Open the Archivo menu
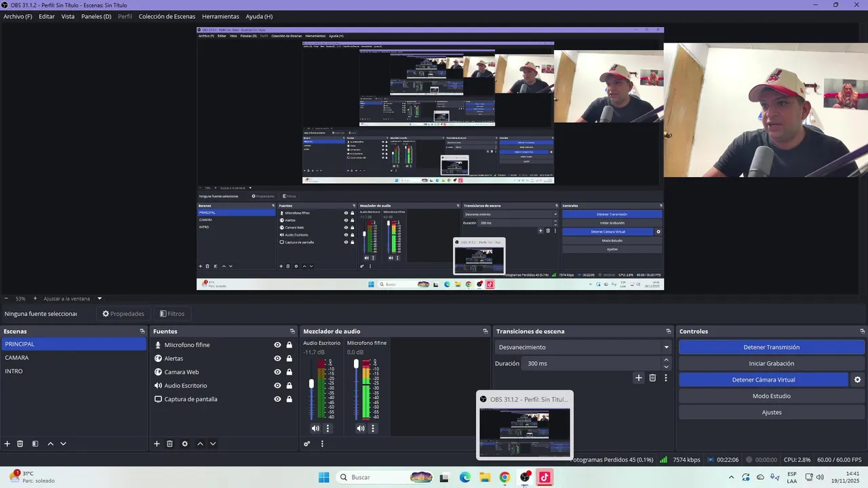 tap(18, 16)
